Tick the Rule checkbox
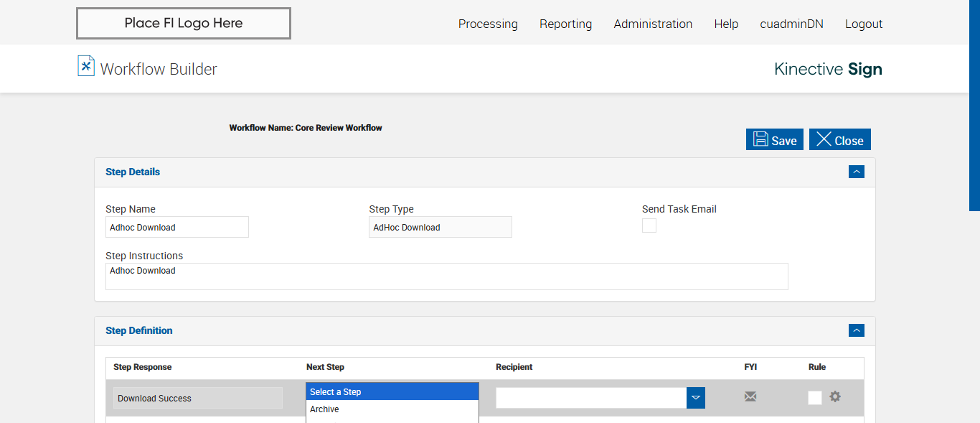 click(815, 398)
